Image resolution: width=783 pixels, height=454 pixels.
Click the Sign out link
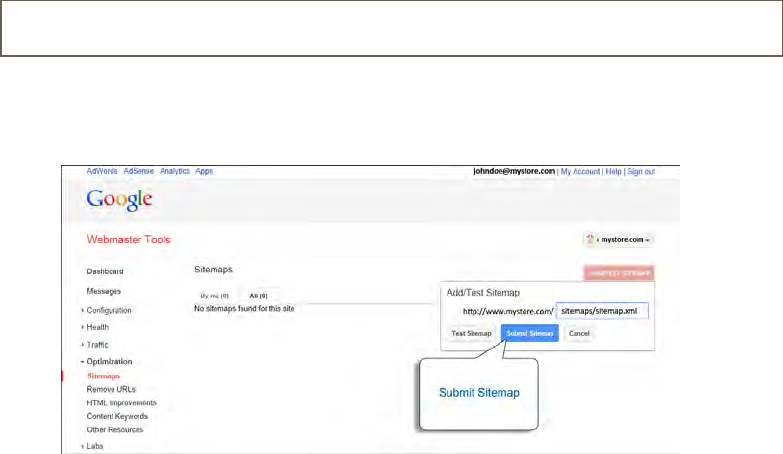641,171
